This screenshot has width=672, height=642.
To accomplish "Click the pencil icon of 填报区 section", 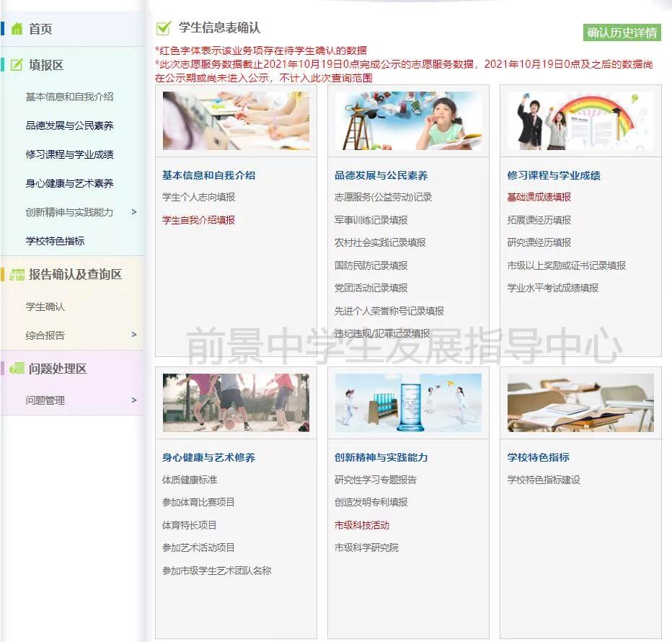I will pyautogui.click(x=16, y=64).
